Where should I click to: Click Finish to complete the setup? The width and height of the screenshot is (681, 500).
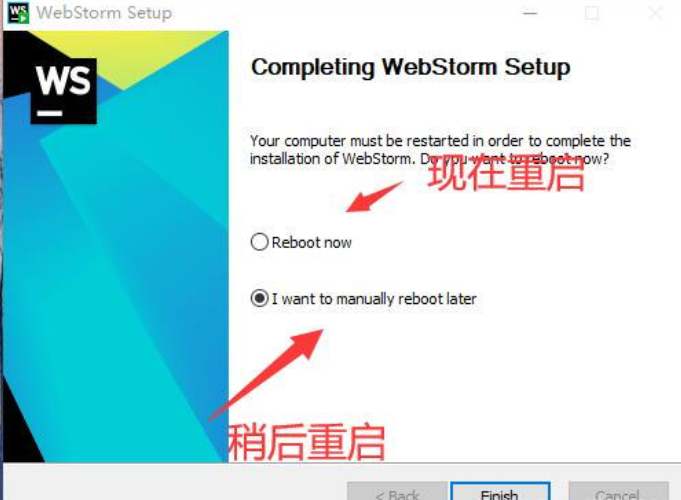click(x=500, y=491)
